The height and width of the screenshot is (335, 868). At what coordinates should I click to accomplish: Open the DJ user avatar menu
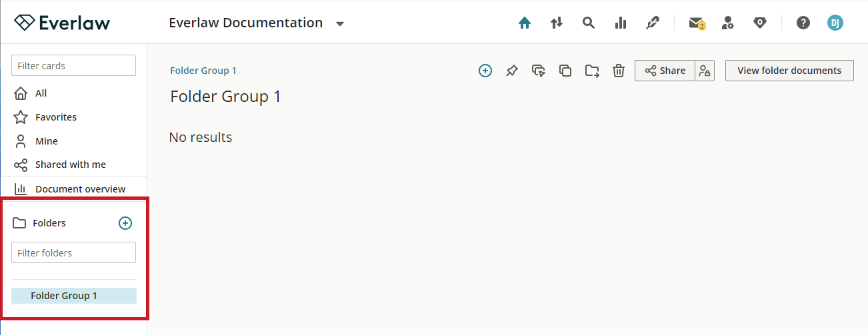[x=835, y=23]
